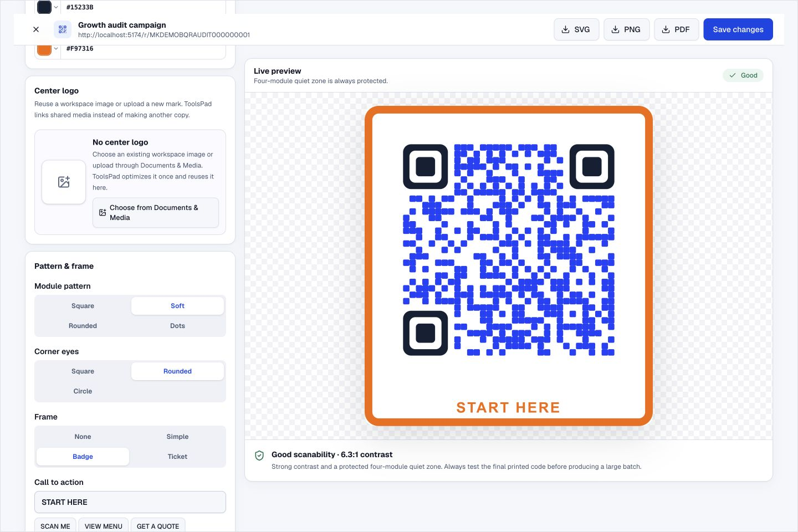Close the QR editor with the X icon

click(36, 29)
